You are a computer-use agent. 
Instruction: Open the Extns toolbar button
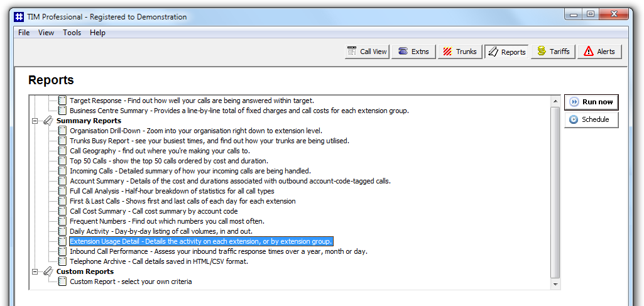[413, 52]
